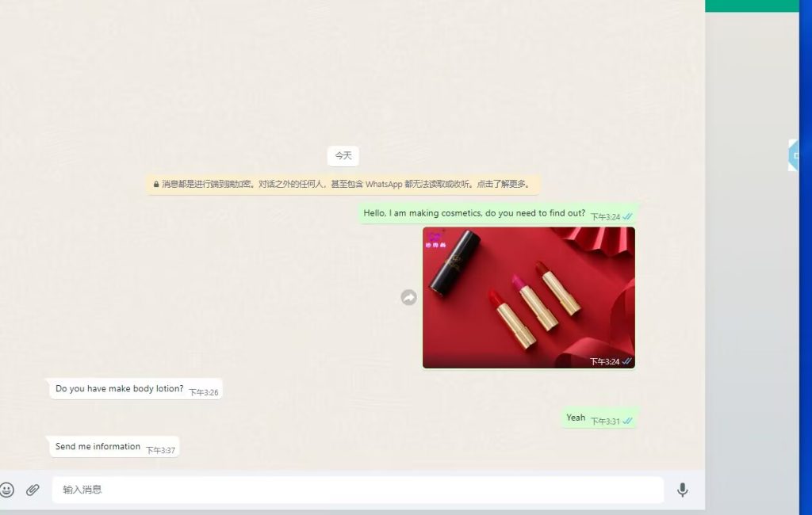Open the emoji picker
Screen dimensions: 812x515
point(7,490)
